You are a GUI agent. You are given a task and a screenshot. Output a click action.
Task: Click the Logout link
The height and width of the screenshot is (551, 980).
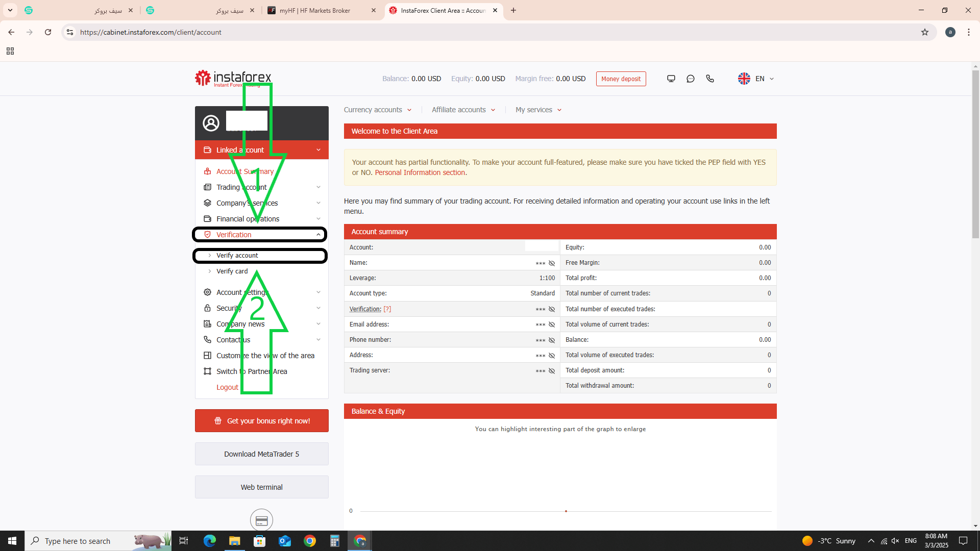point(227,387)
